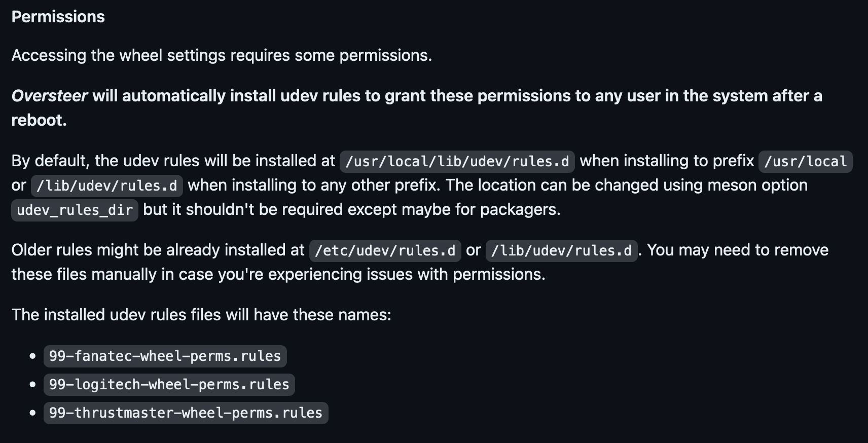Click the bullet before the thrustmaster rules file
The image size is (868, 443).
(x=33, y=413)
